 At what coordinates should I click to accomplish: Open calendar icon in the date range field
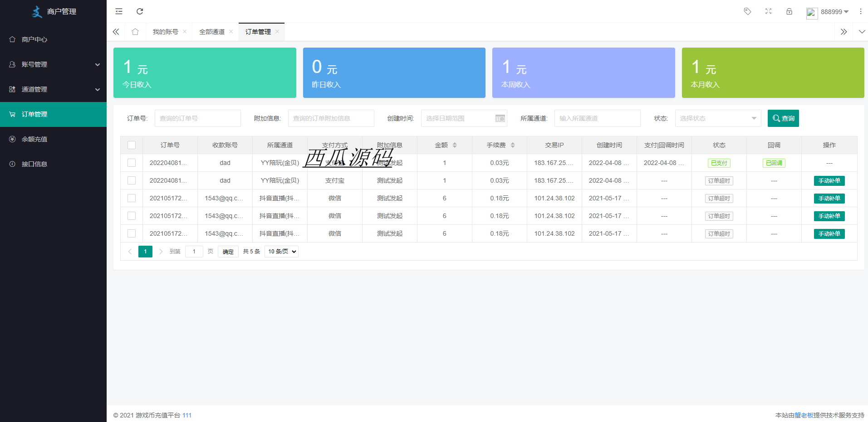point(500,118)
